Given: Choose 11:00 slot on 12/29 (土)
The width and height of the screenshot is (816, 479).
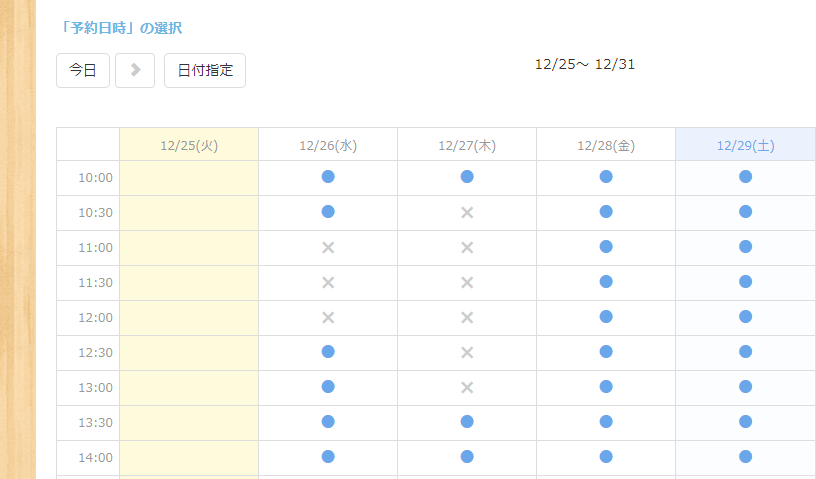Looking at the screenshot, I should point(745,247).
